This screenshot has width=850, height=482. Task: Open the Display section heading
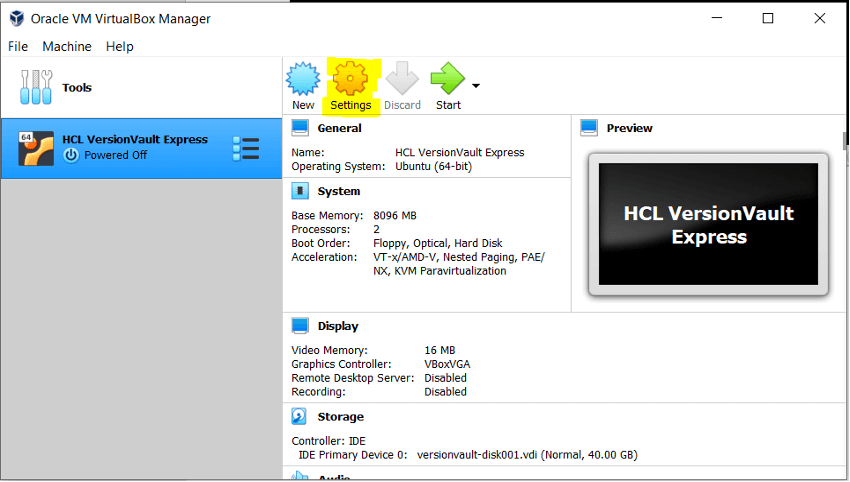pyautogui.click(x=338, y=326)
